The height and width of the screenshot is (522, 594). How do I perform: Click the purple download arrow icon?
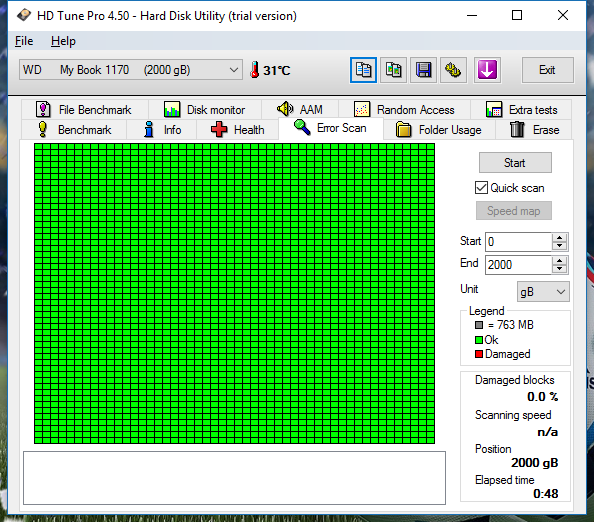click(x=487, y=70)
